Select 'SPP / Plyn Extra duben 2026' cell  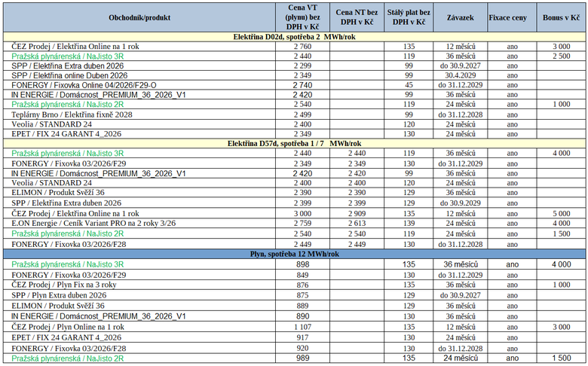coord(59,295)
